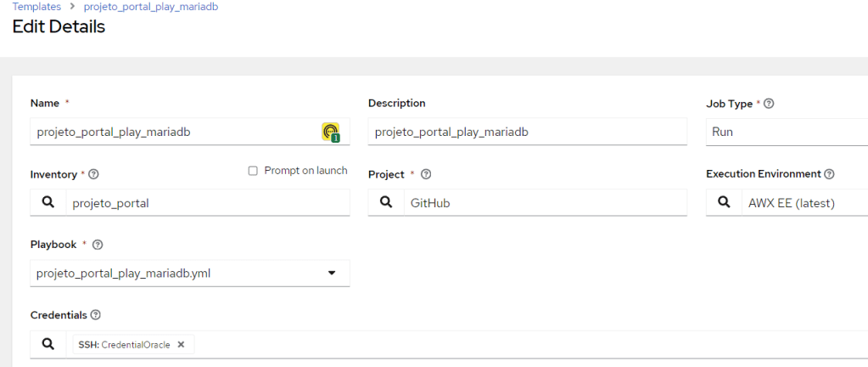Image resolution: width=868 pixels, height=367 pixels.
Task: Click the Project search magnifier icon
Action: 385,203
